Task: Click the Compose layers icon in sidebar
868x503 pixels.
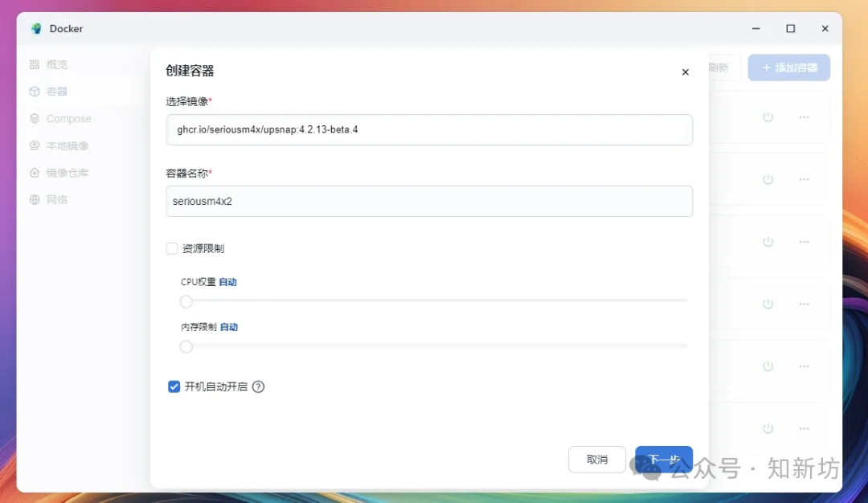Action: [x=35, y=118]
